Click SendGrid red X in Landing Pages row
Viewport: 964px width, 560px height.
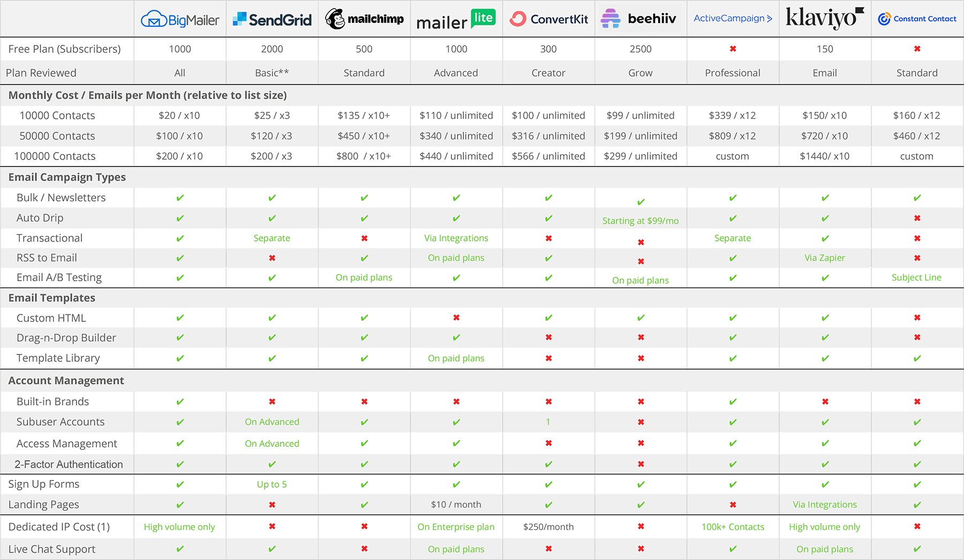coord(272,504)
